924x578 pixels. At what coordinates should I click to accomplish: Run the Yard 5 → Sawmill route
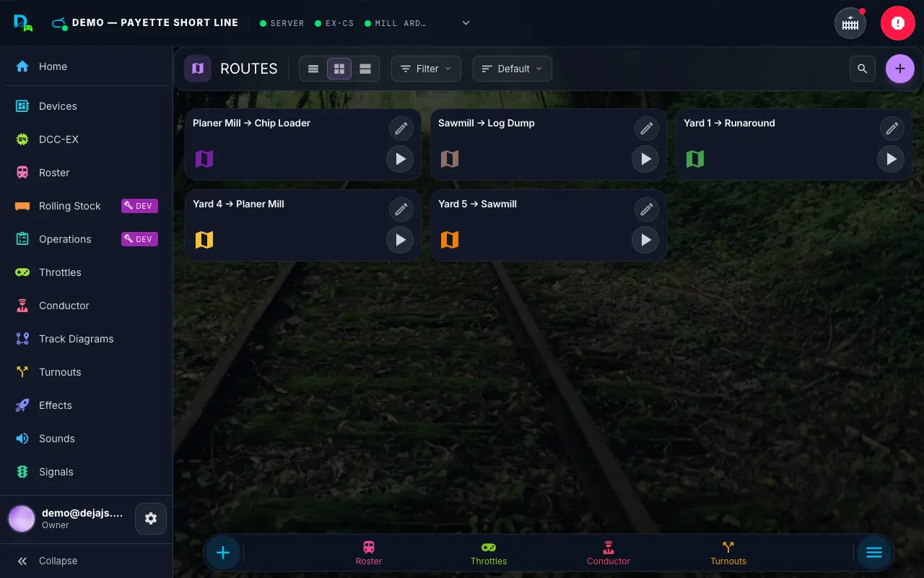click(645, 240)
